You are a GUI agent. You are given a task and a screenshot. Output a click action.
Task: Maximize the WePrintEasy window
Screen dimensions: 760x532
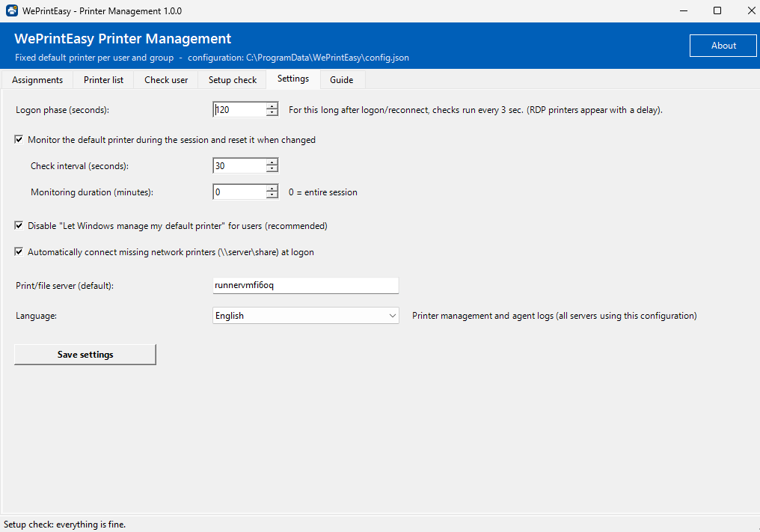click(x=717, y=10)
